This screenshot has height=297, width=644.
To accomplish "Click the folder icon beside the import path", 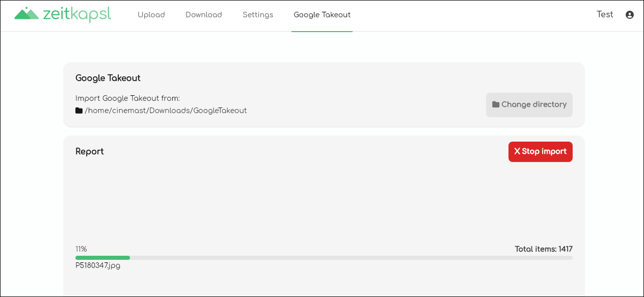I will [79, 111].
